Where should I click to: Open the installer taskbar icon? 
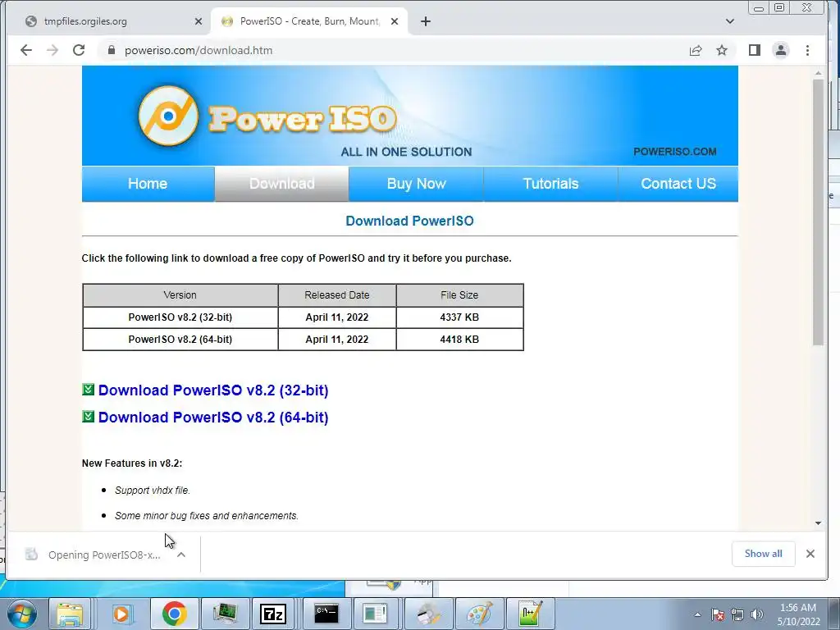click(428, 614)
